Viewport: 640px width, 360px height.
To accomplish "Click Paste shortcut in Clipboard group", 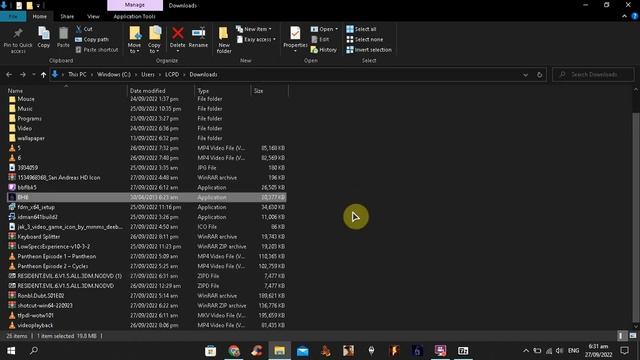I will pyautogui.click(x=97, y=50).
